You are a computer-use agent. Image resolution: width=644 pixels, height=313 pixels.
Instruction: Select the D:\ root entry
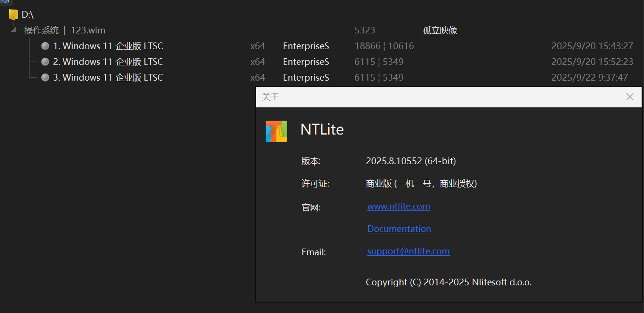[28, 15]
